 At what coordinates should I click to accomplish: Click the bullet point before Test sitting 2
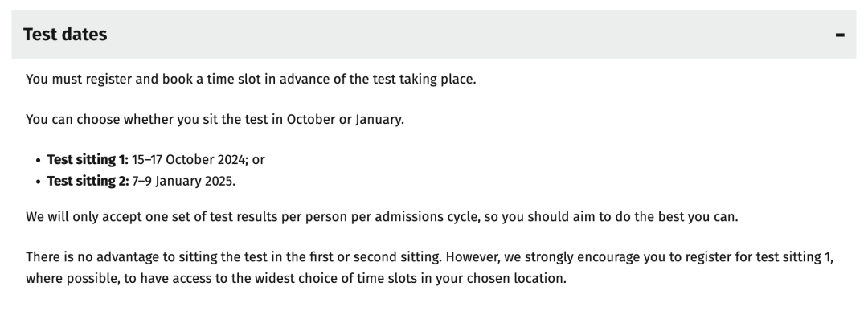click(x=39, y=182)
